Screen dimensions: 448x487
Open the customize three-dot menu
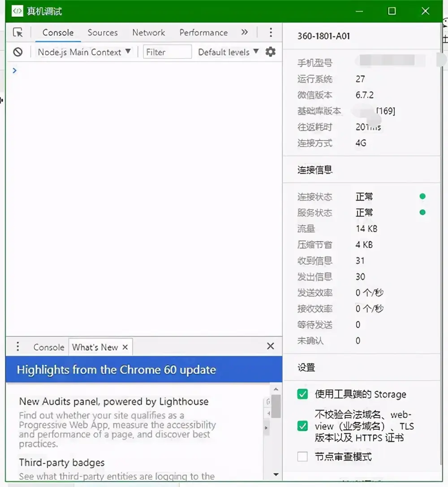[x=271, y=32]
